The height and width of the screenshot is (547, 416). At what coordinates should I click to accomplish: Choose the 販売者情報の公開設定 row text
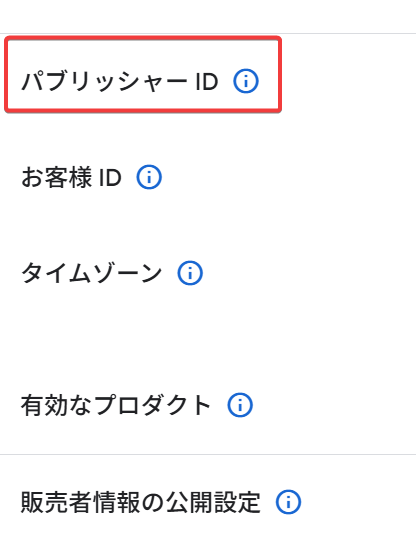click(x=141, y=502)
